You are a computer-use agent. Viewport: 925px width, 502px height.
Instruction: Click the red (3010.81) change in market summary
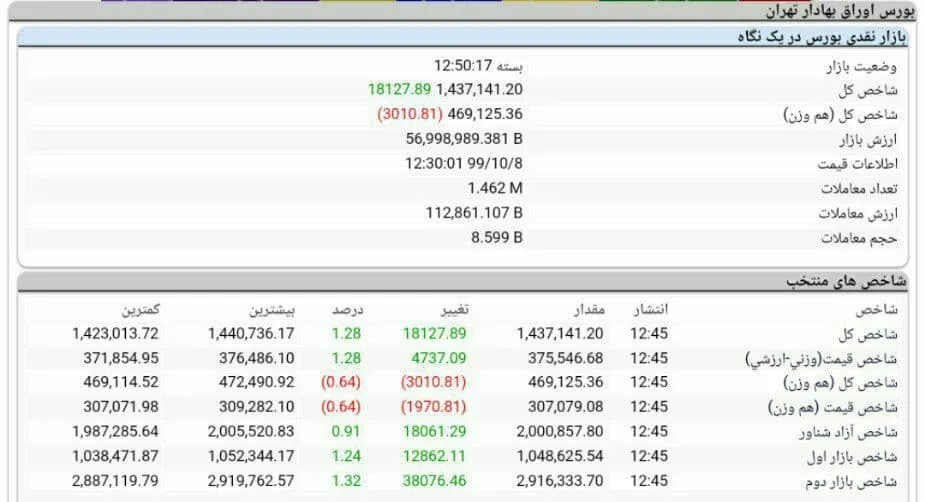(410, 114)
